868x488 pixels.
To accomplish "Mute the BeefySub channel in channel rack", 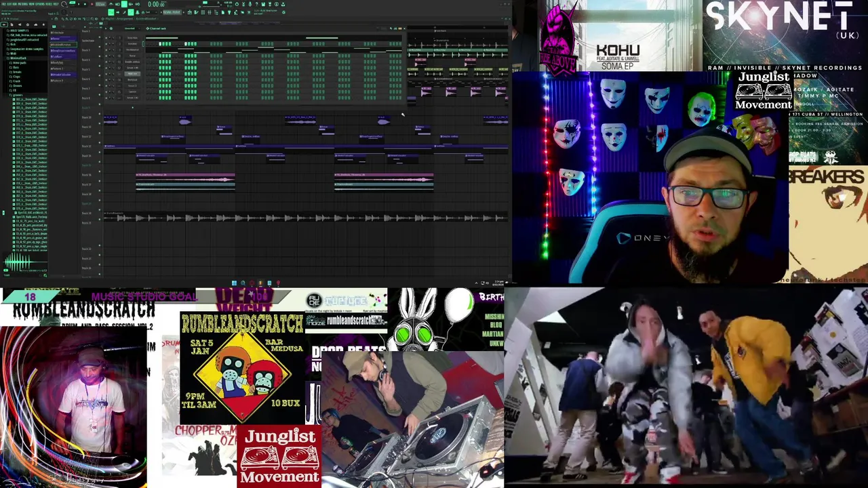I will (106, 80).
